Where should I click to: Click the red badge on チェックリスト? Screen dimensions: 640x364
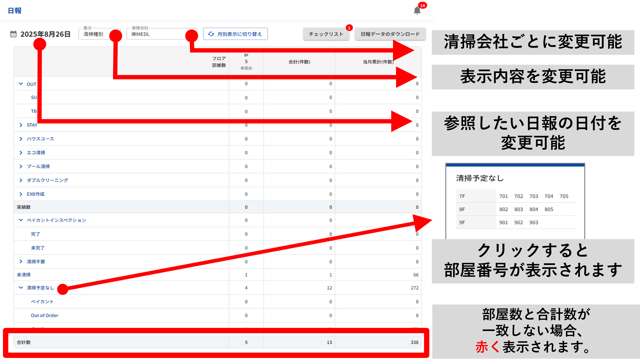[x=349, y=28]
